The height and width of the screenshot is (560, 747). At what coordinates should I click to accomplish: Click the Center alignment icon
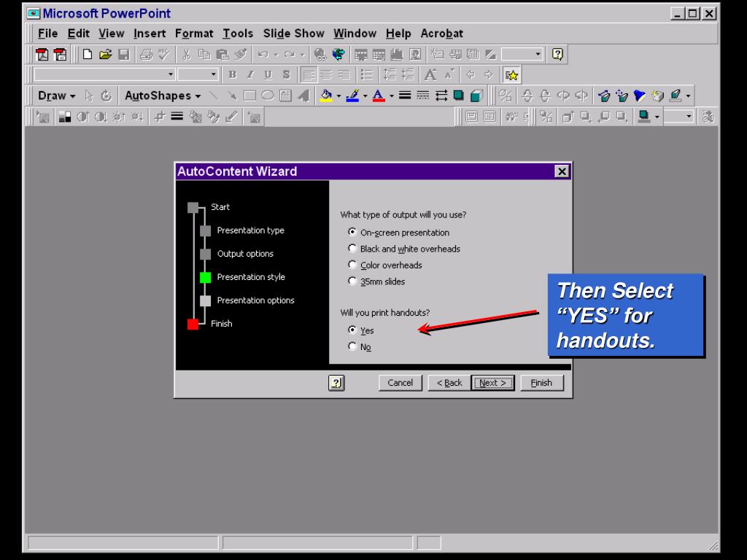(x=326, y=75)
